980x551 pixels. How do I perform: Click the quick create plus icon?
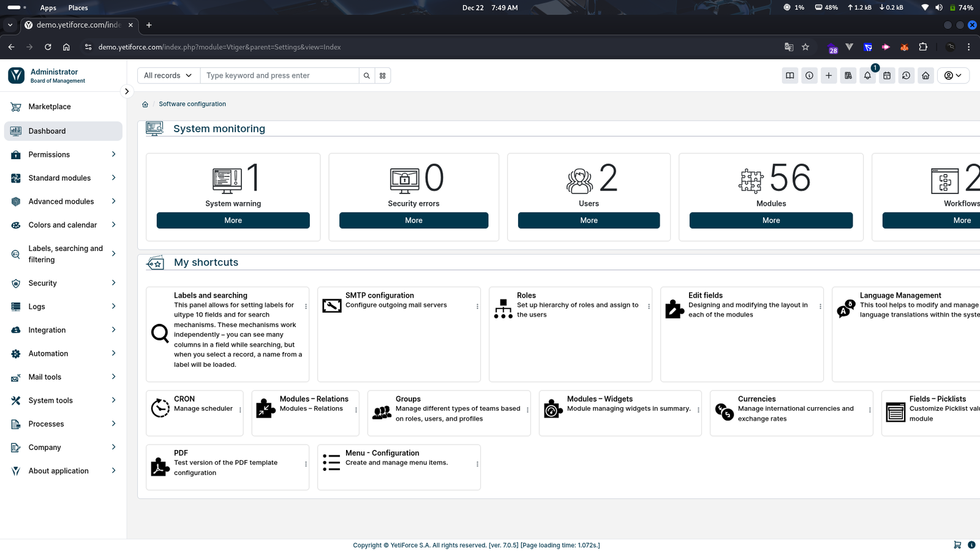click(x=829, y=76)
